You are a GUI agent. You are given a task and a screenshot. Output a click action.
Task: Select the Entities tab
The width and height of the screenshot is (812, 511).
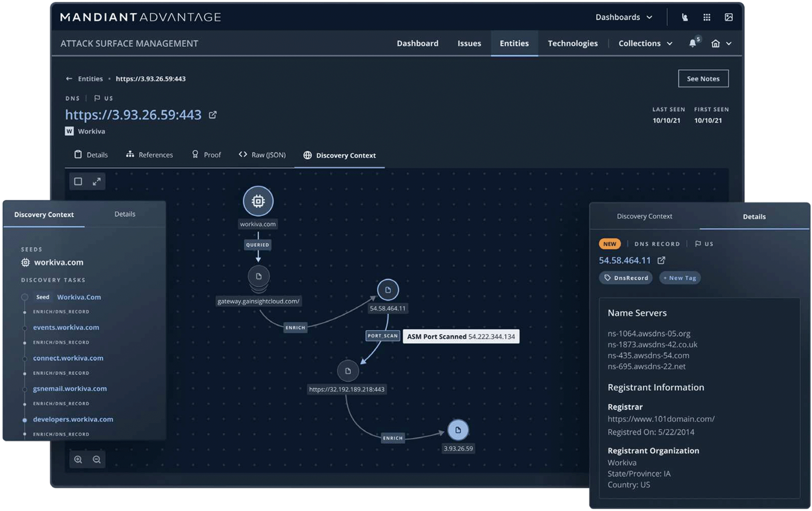pos(514,43)
